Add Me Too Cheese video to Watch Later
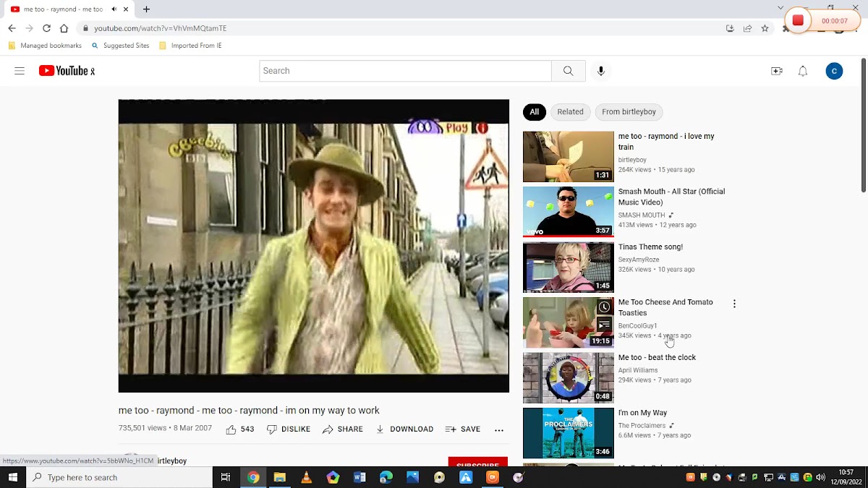This screenshot has width=868, height=488. pos(604,307)
